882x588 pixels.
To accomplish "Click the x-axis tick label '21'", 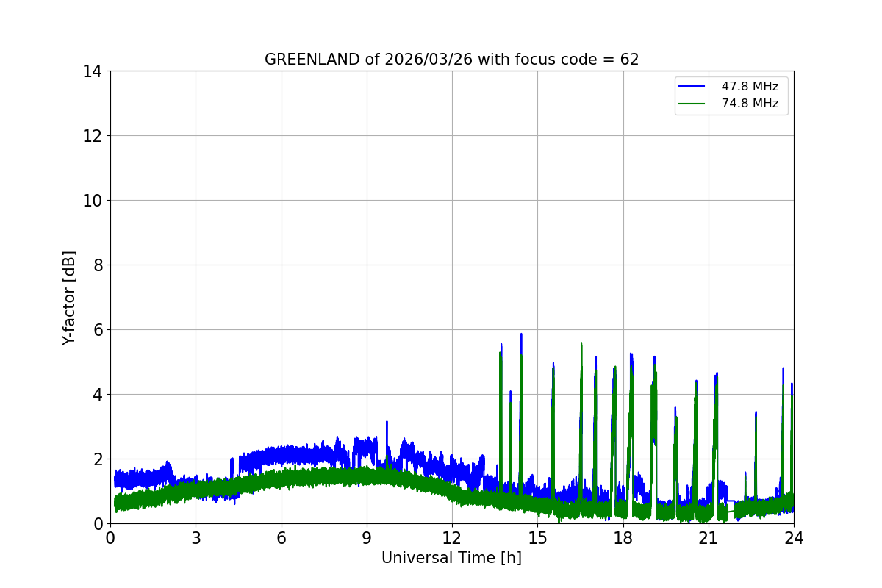I will point(709,538).
